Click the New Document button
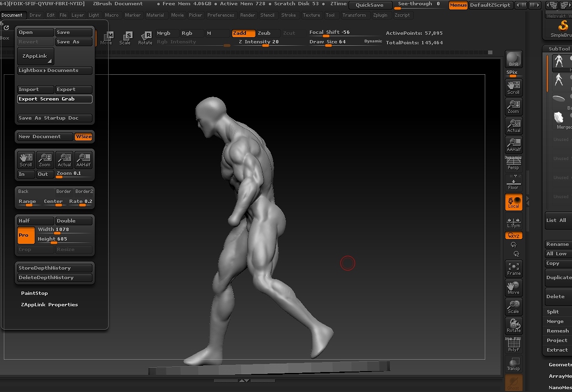572x392 pixels. (45, 137)
